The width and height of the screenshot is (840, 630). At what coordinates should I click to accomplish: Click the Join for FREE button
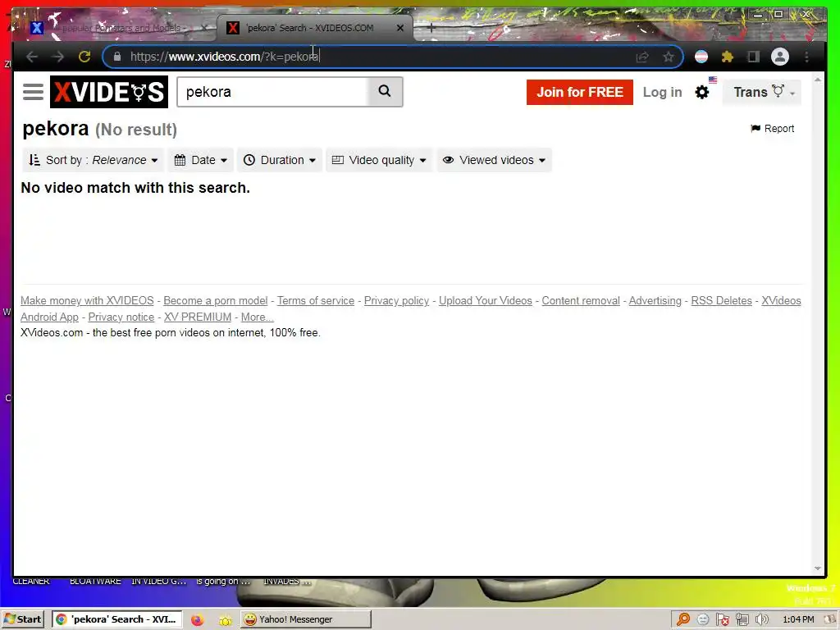point(580,92)
